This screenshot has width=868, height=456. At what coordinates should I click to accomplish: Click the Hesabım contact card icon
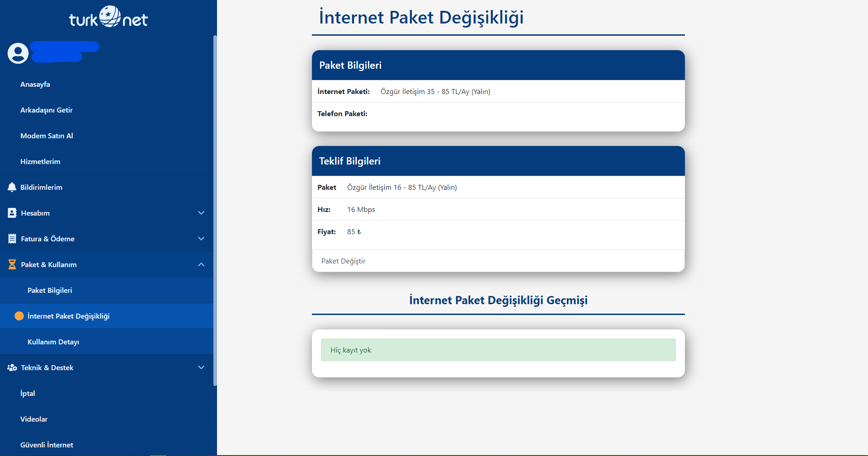(x=12, y=213)
